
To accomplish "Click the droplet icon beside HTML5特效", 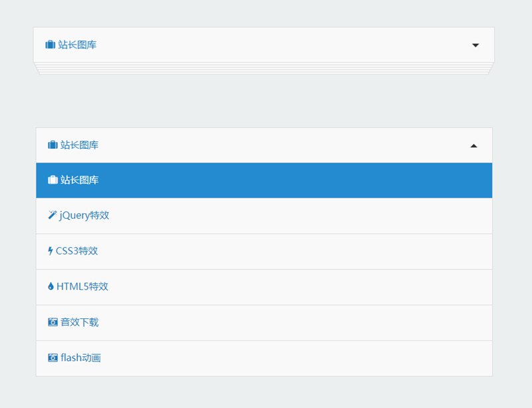I will point(51,286).
